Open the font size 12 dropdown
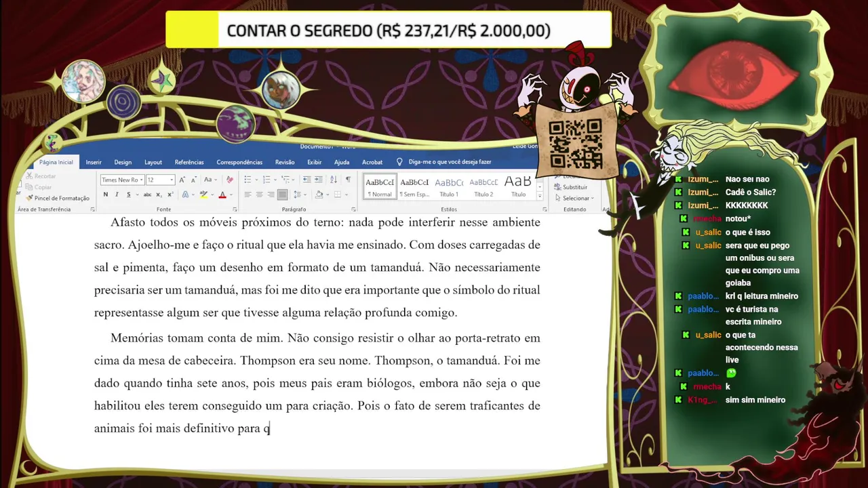 click(172, 180)
